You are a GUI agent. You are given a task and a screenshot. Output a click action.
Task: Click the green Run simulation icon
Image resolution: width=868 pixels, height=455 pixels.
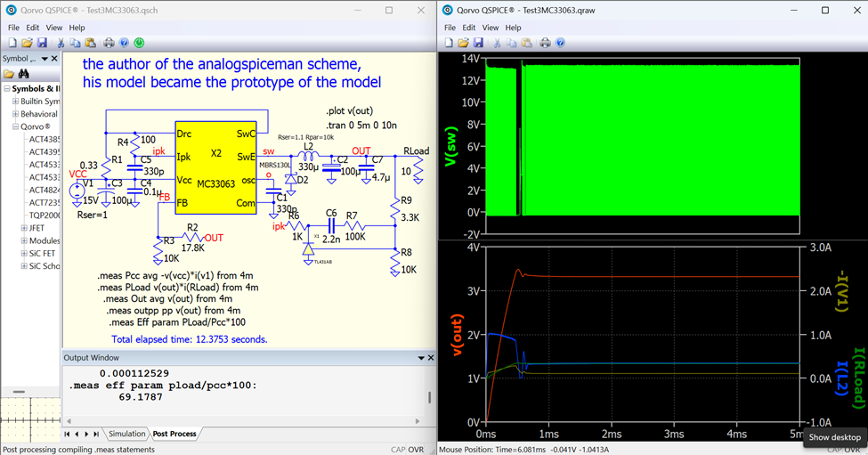[x=140, y=43]
